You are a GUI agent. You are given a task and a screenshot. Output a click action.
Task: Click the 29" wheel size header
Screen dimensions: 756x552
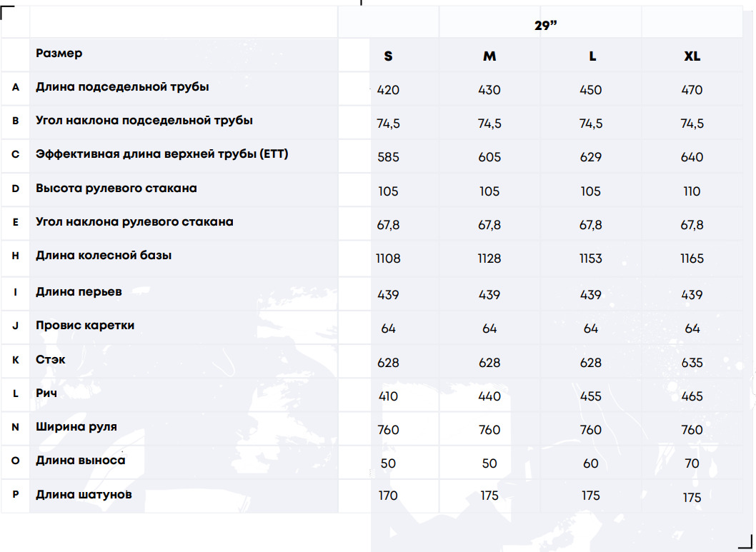coord(545,25)
